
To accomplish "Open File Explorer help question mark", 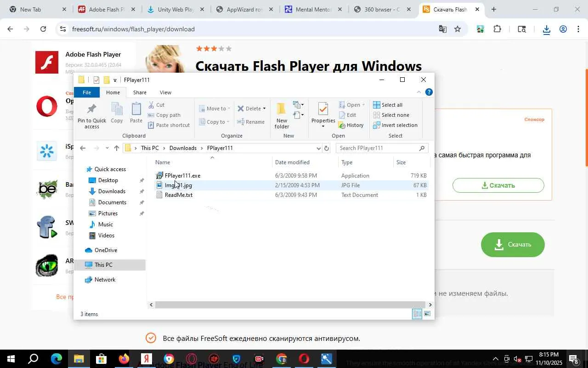I will click(x=429, y=92).
